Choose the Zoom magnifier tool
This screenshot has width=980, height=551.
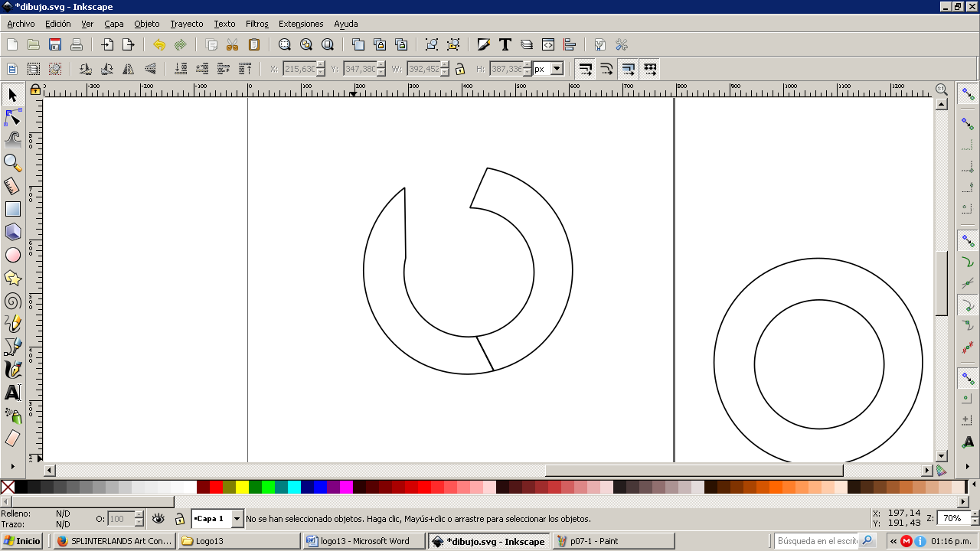click(x=12, y=162)
